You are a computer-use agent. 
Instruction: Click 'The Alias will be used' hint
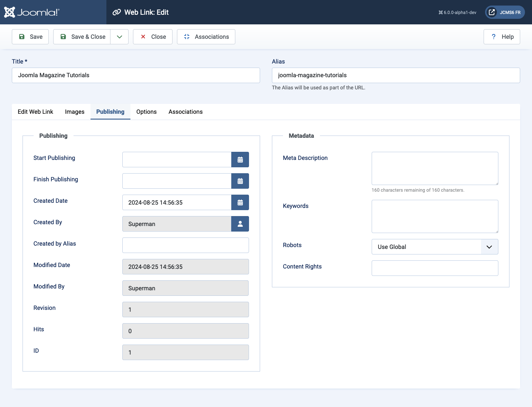pyautogui.click(x=318, y=88)
